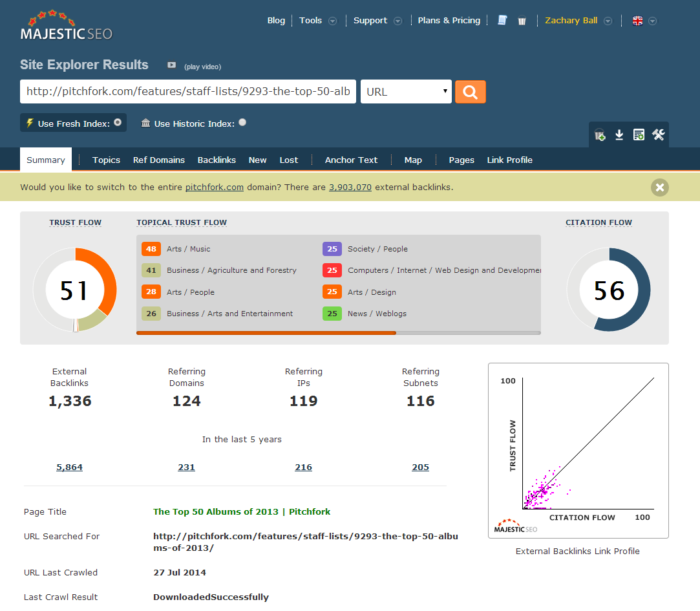The image size is (700, 611).
Task: Expand the Tools menu dropdown arrow
Action: coord(333,21)
